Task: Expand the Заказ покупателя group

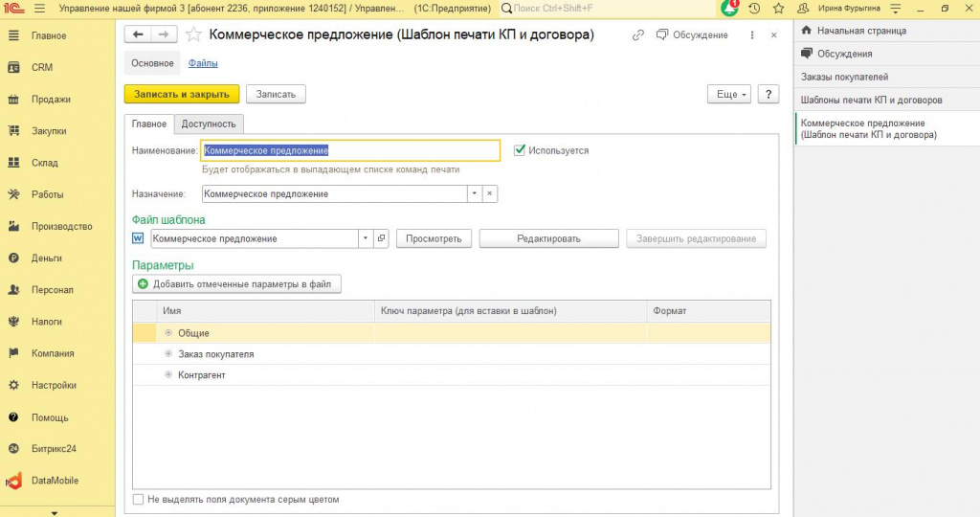Action: (168, 354)
